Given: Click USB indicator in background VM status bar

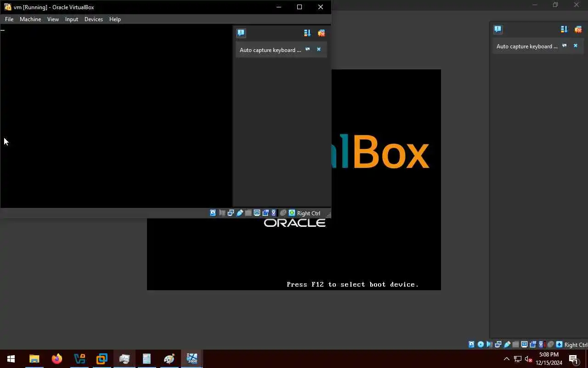Looking at the screenshot, I should point(507,345).
